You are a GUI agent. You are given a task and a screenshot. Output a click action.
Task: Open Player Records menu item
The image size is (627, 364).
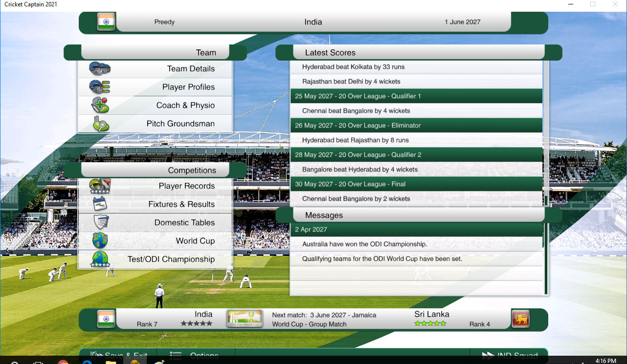click(x=155, y=186)
